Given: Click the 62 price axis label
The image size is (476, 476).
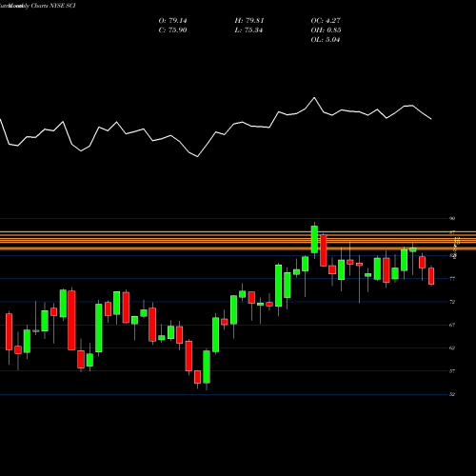Looking at the screenshot, I should (x=452, y=347).
